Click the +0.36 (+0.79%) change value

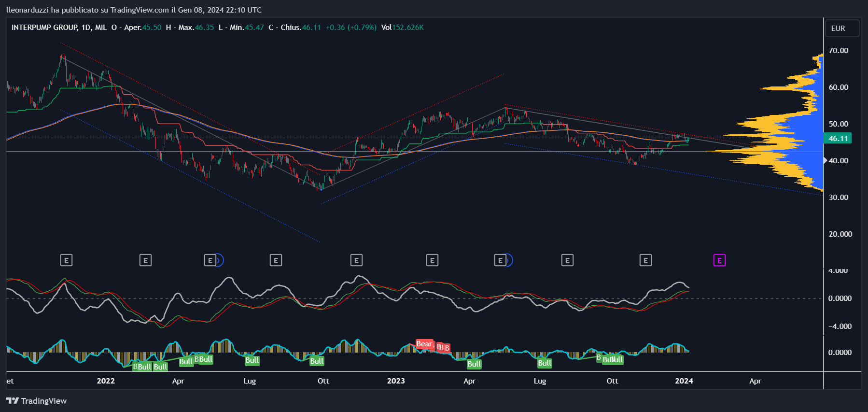(351, 28)
